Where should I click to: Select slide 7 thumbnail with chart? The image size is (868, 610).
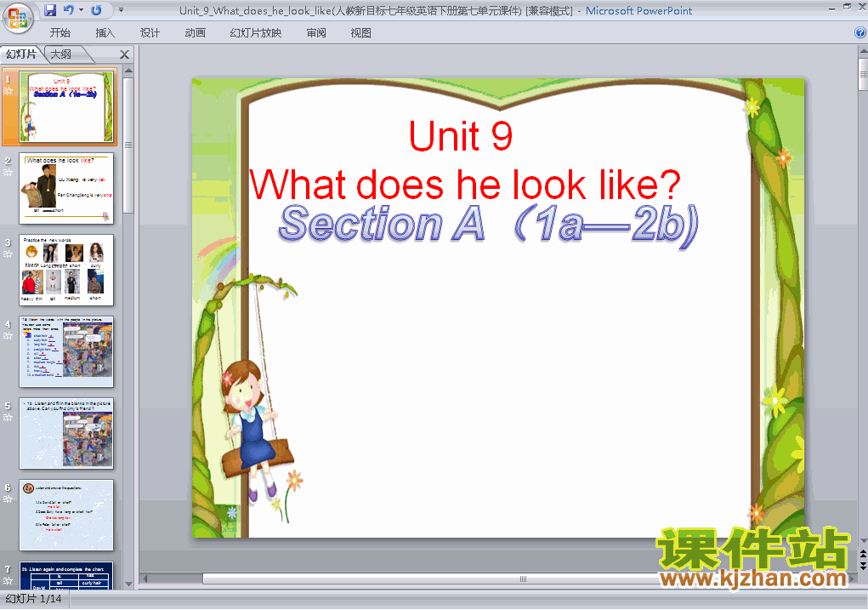point(65,576)
